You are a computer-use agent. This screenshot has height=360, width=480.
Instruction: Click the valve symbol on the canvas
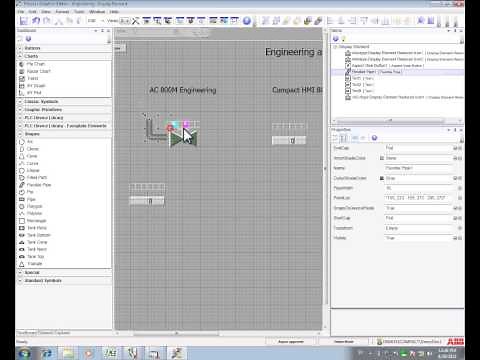(183, 138)
